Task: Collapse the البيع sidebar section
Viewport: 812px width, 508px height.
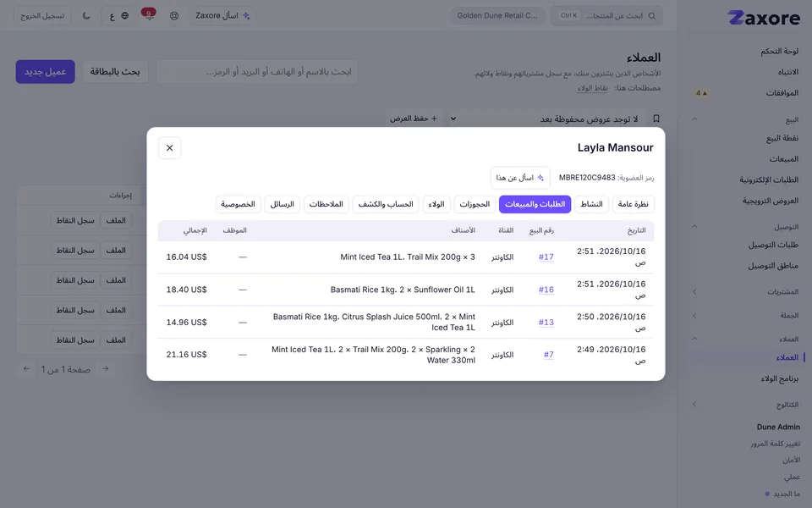Action: 694,119
